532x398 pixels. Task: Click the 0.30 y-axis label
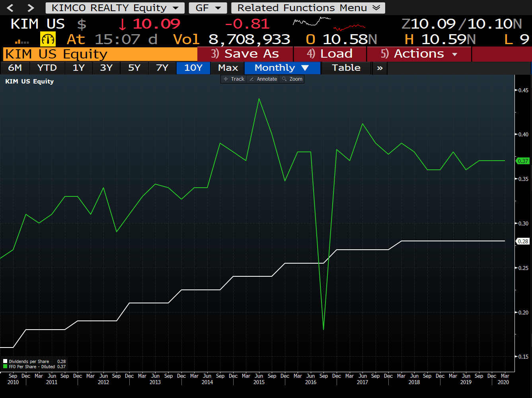[524, 223]
